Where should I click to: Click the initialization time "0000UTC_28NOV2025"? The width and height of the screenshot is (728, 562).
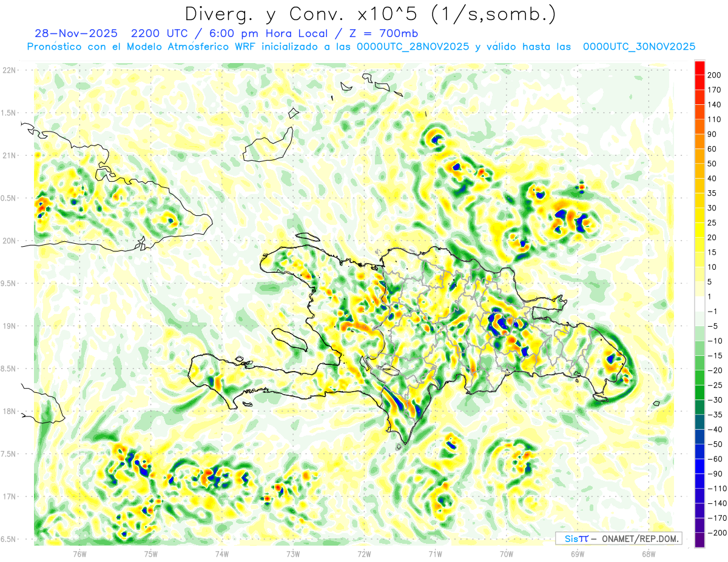[413, 47]
